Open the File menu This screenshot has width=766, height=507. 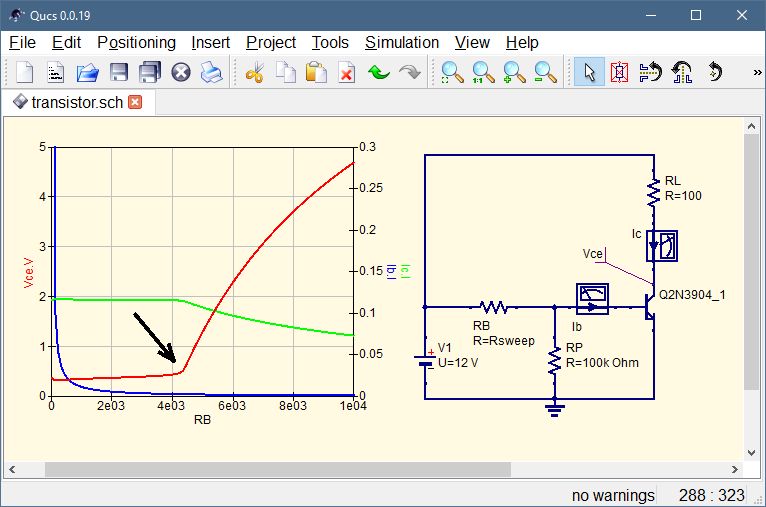click(22, 42)
